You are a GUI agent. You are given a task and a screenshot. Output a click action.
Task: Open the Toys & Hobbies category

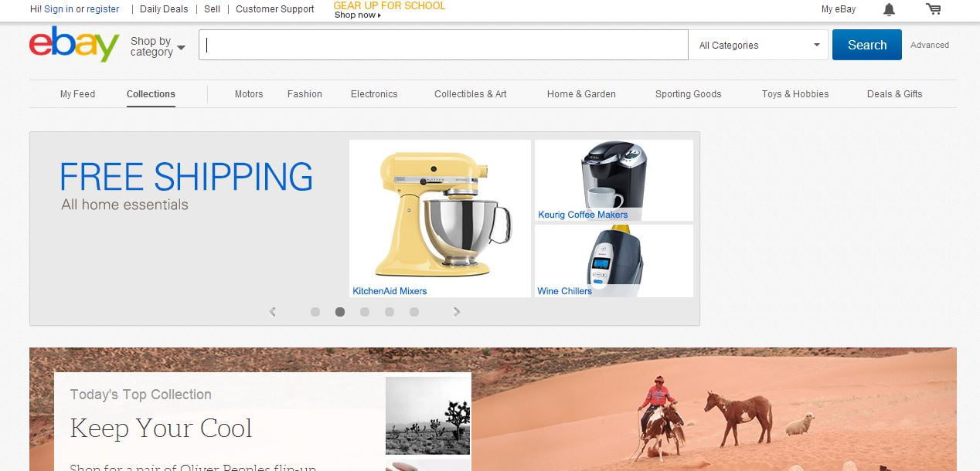pyautogui.click(x=795, y=94)
